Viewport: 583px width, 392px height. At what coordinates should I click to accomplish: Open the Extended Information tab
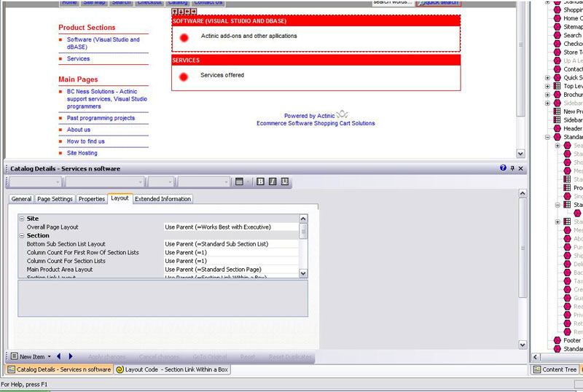click(x=163, y=199)
